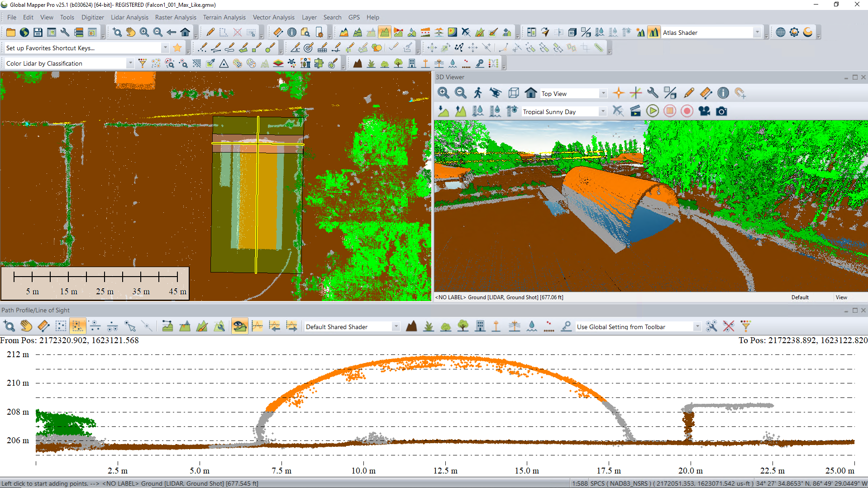Click the Save workspace floppy disk icon

[38, 33]
